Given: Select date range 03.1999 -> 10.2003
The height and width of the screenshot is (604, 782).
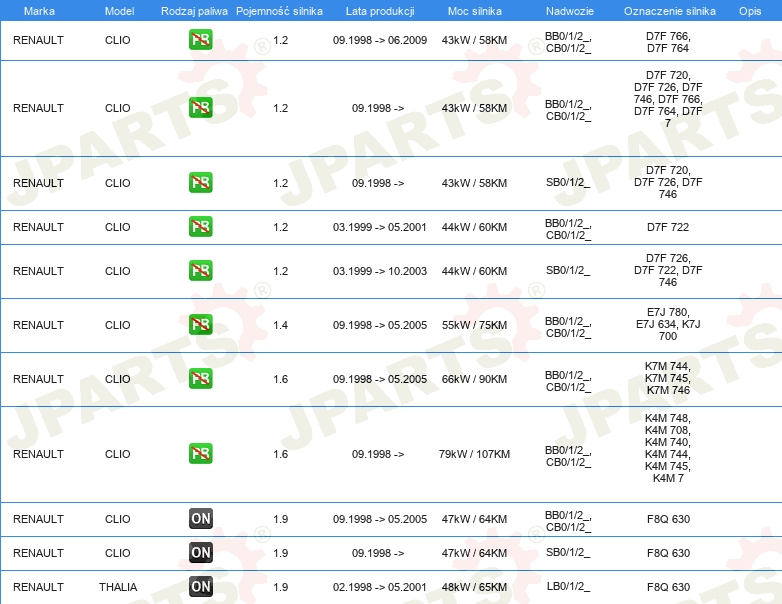Looking at the screenshot, I should pos(380,271).
